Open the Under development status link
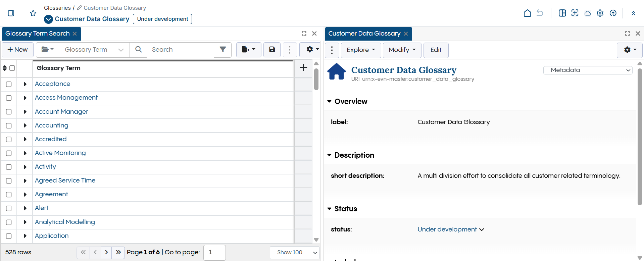Viewport: 644px width, 261px height. 447,229
